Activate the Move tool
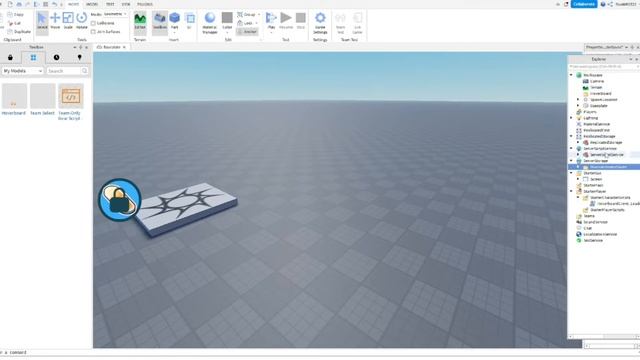This screenshot has height=360, width=640. point(55,20)
